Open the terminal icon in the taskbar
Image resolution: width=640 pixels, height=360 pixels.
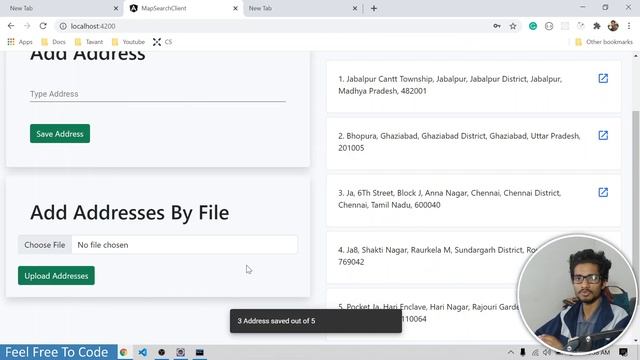click(x=200, y=352)
